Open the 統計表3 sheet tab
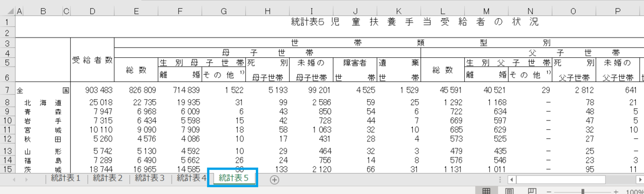The width and height of the screenshot is (644, 194). (150, 178)
